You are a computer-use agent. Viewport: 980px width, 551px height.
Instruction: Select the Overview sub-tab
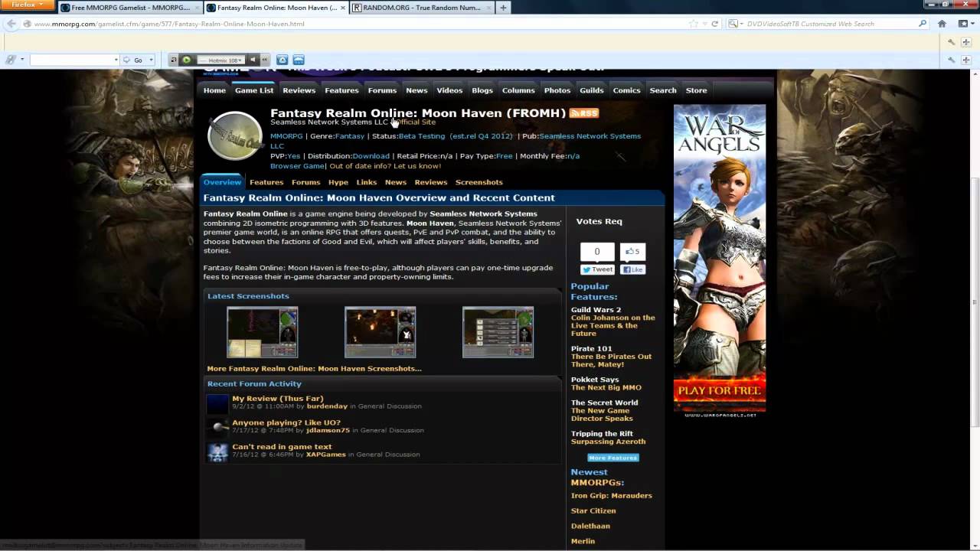(x=223, y=182)
